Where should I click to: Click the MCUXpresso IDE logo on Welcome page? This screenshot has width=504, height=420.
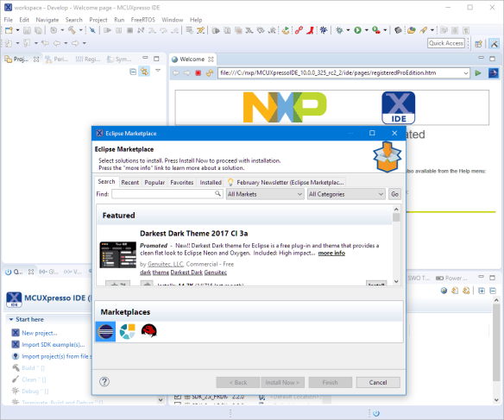398,108
